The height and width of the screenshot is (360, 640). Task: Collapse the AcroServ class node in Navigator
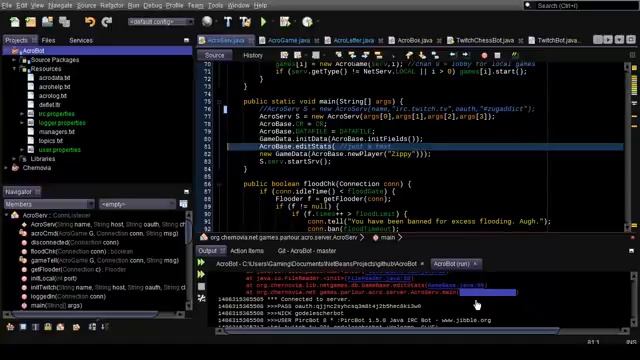[7, 215]
